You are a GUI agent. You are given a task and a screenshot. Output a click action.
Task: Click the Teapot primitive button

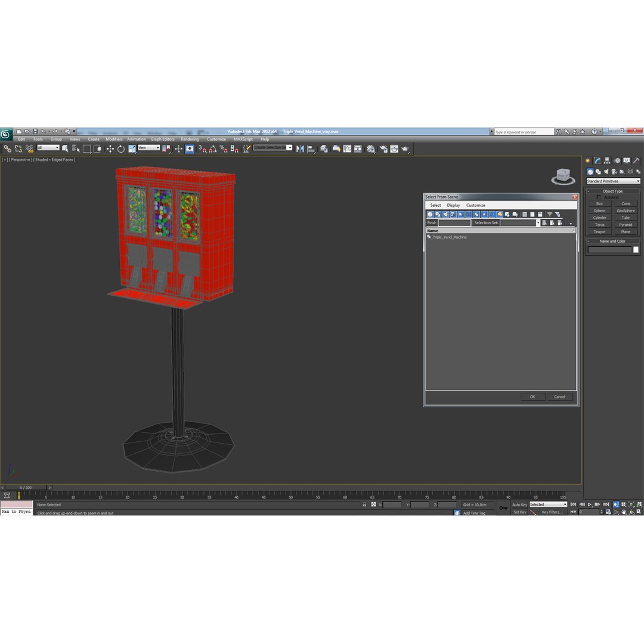pyautogui.click(x=600, y=231)
